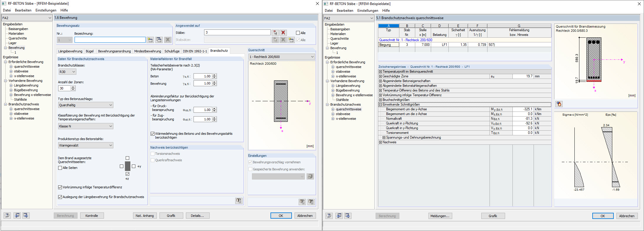Switch to the Mindestbewehrung tab
This screenshot has width=644, height=231.
tap(147, 51)
